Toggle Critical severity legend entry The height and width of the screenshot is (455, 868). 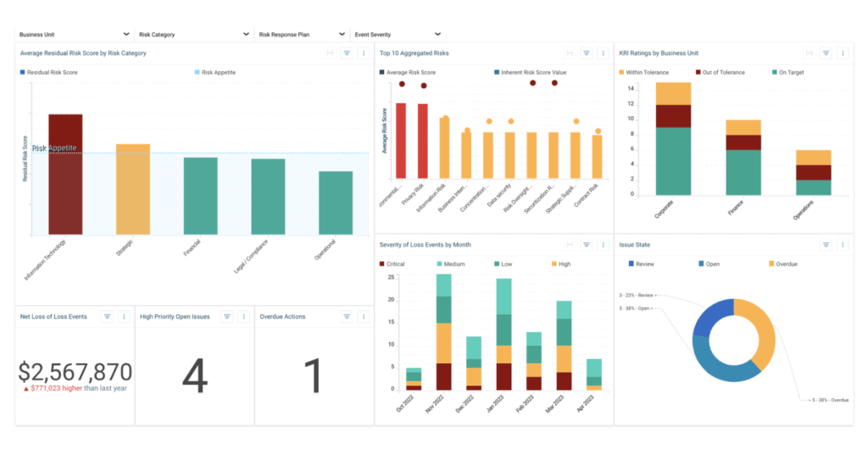(x=392, y=264)
